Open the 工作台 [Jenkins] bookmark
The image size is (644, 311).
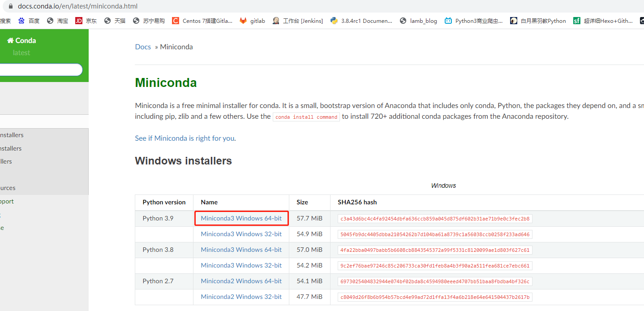point(297,21)
